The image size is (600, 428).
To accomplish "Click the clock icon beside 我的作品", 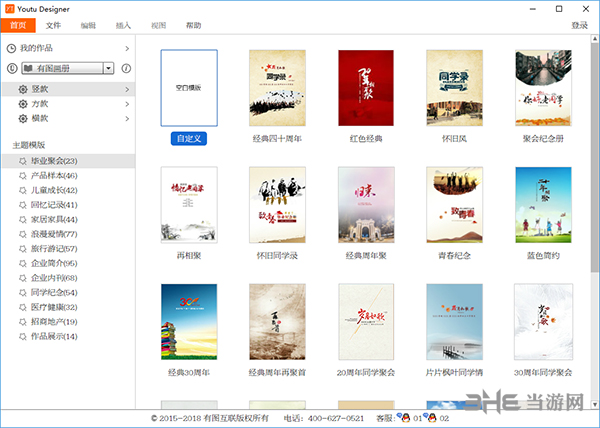I will click(11, 48).
